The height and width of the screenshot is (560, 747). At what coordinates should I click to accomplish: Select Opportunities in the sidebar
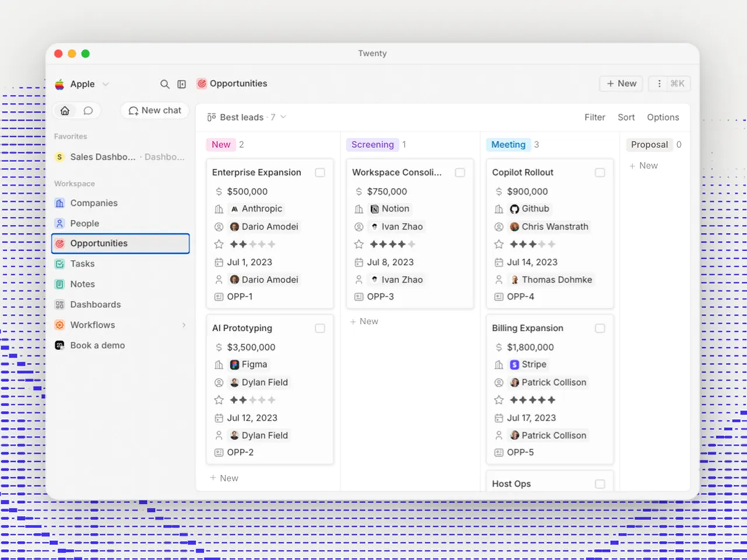pos(121,244)
